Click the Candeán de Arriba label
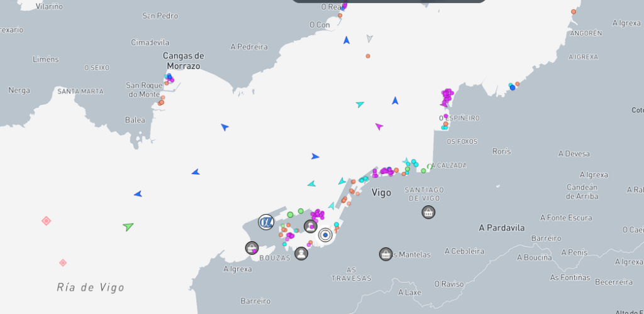The image size is (644, 314). pos(582,192)
